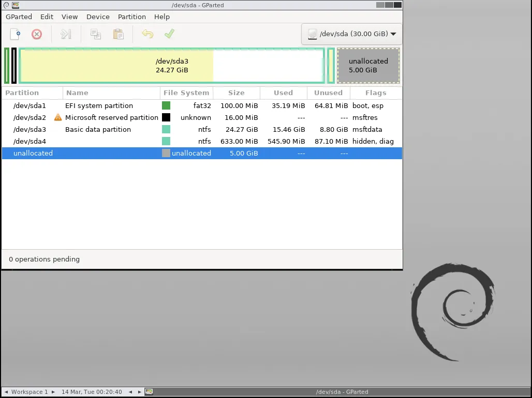Click the Paste partition toolbar icon
This screenshot has height=398, width=532.
(x=119, y=34)
